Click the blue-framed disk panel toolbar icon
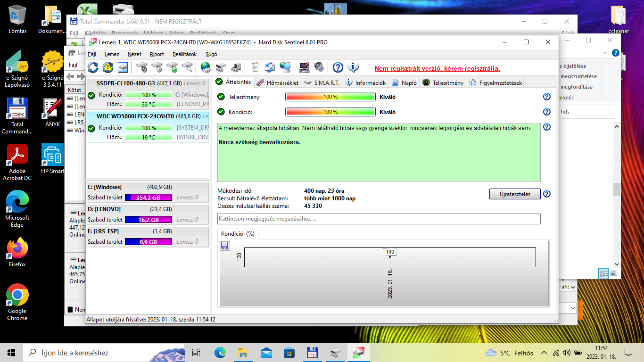Screen dimensions: 644x362 [x=123, y=67]
